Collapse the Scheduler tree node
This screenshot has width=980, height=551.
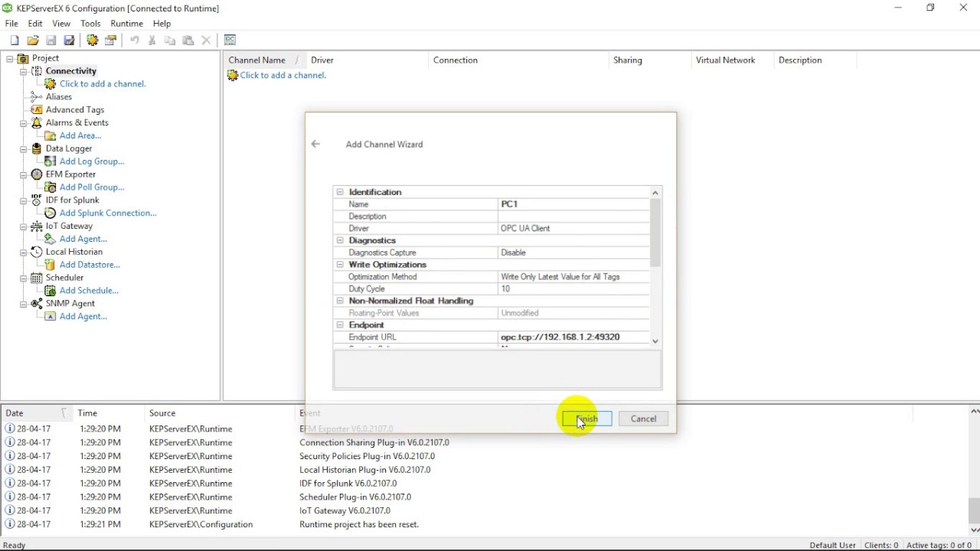[23, 278]
